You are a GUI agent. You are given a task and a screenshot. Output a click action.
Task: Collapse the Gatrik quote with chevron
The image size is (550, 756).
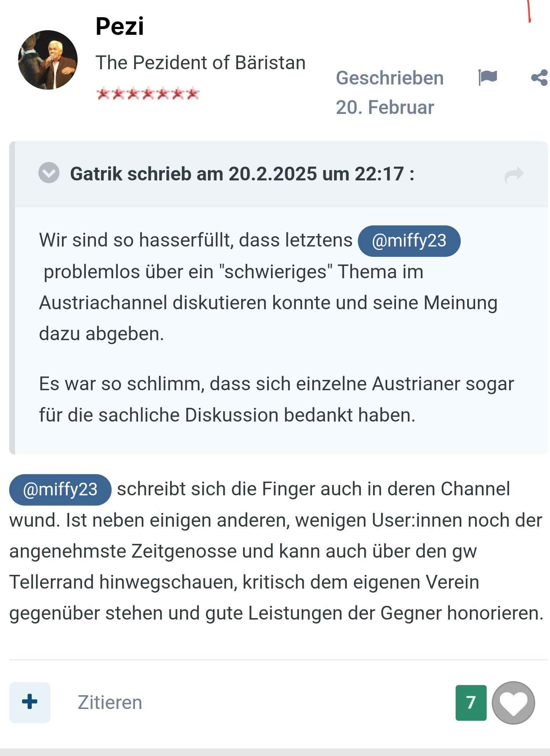[49, 173]
